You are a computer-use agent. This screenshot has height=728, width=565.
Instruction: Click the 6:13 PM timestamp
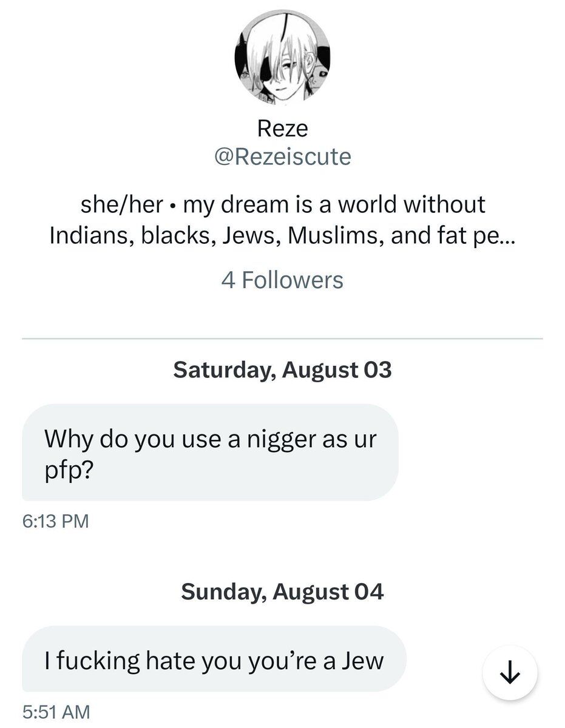[55, 521]
